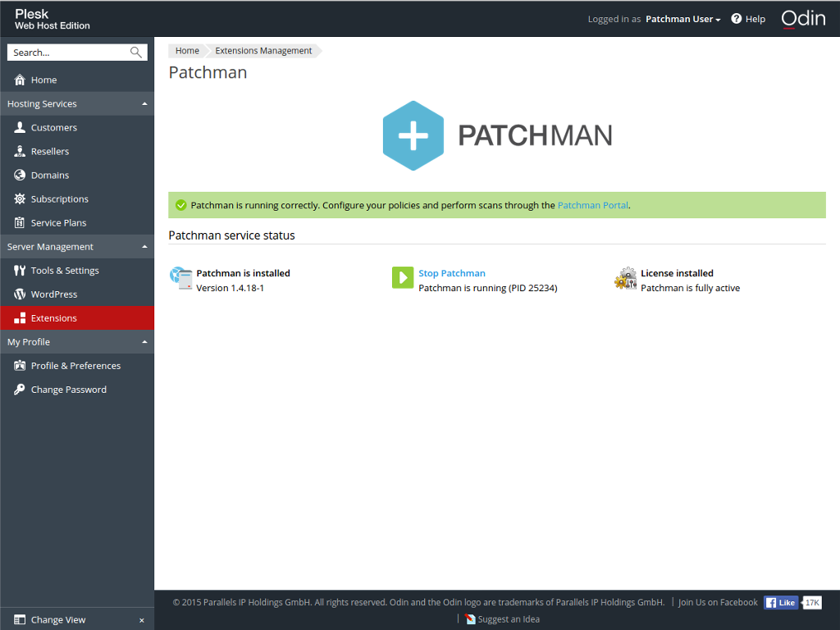Open Subscriptions settings icon
Viewport: 840px width, 630px height.
pyautogui.click(x=19, y=199)
